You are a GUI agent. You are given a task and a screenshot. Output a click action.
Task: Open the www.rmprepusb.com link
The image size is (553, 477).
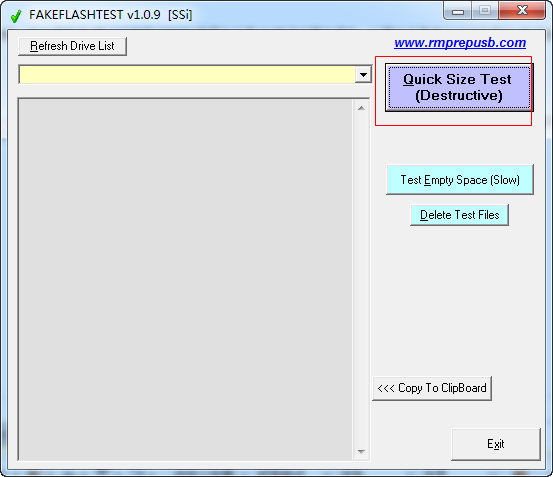tap(460, 43)
